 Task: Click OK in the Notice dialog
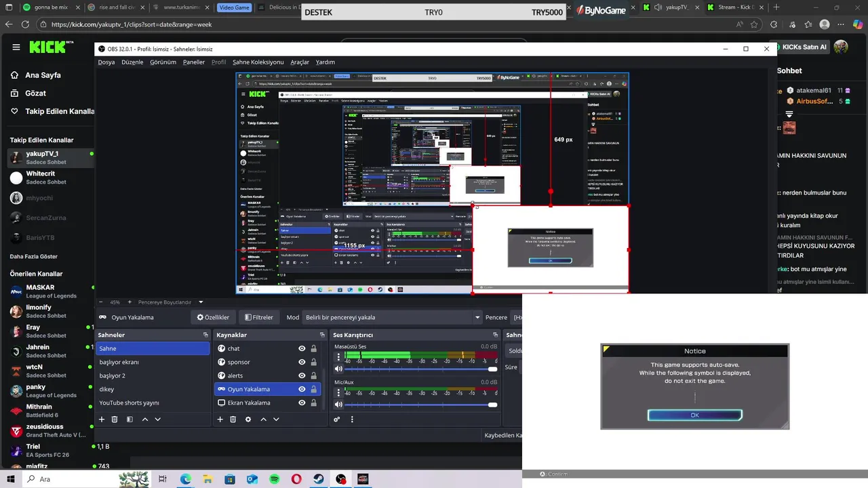694,415
